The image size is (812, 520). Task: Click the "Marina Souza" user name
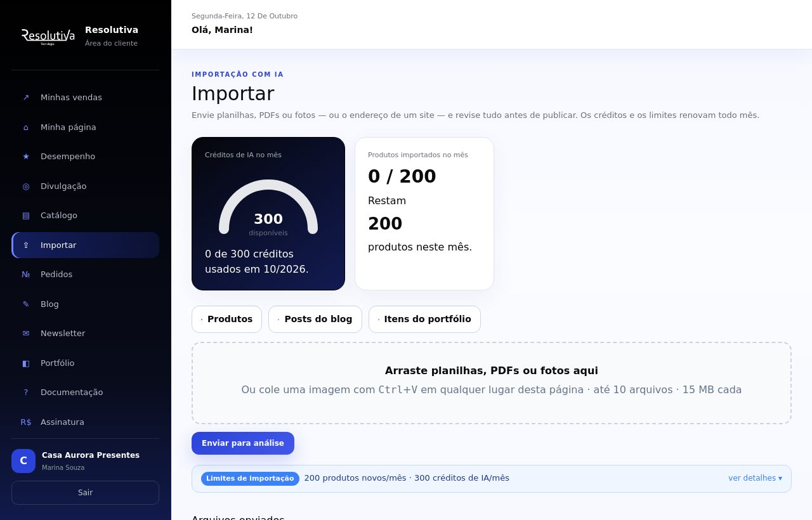click(x=63, y=468)
